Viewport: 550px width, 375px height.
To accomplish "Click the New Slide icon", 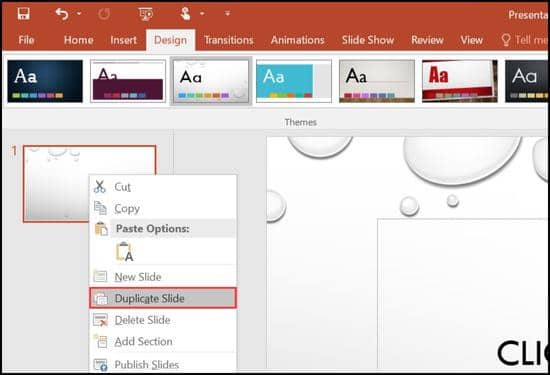I will 100,276.
